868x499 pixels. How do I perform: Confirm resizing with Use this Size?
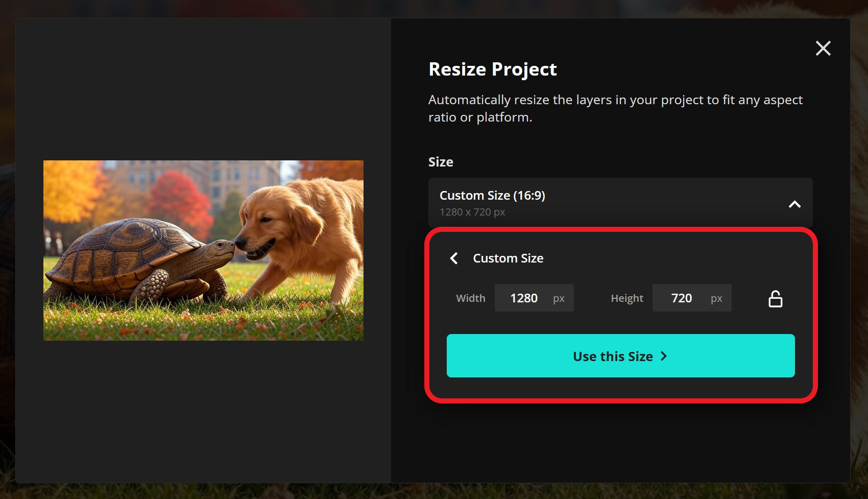click(x=620, y=356)
